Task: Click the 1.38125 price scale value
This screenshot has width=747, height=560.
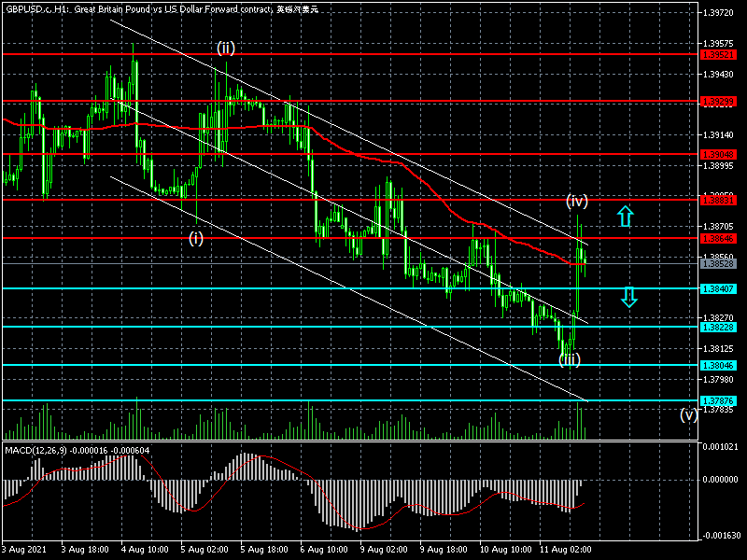Action: tap(718, 348)
